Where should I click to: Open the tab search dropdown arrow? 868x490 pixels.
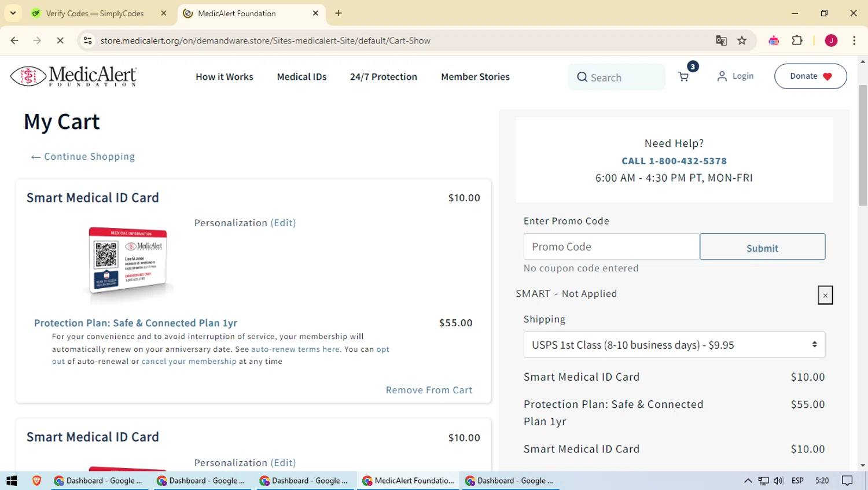(13, 13)
